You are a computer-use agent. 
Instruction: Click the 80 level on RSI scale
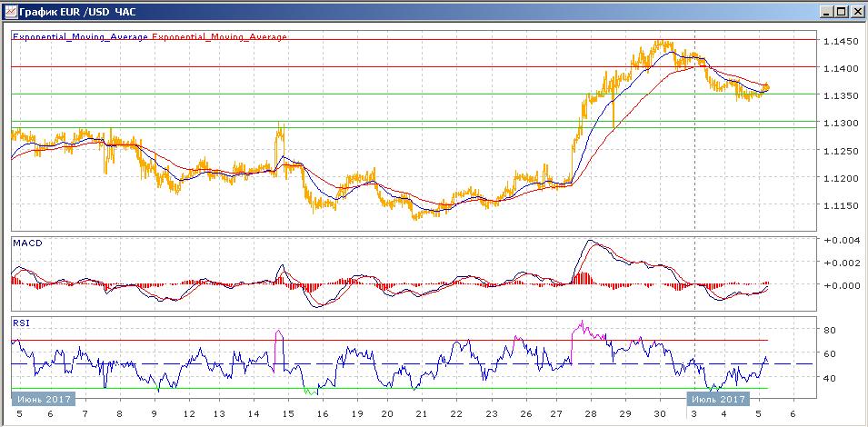coord(827,330)
